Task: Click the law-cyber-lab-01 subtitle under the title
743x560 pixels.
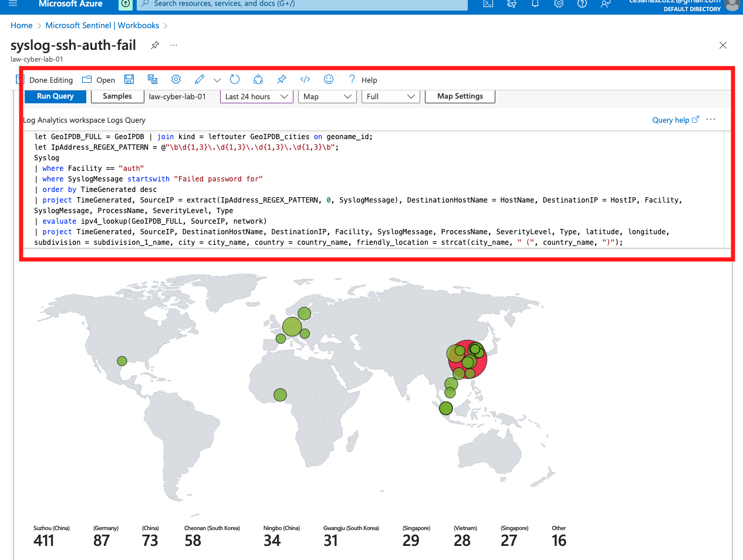Action: click(x=37, y=59)
